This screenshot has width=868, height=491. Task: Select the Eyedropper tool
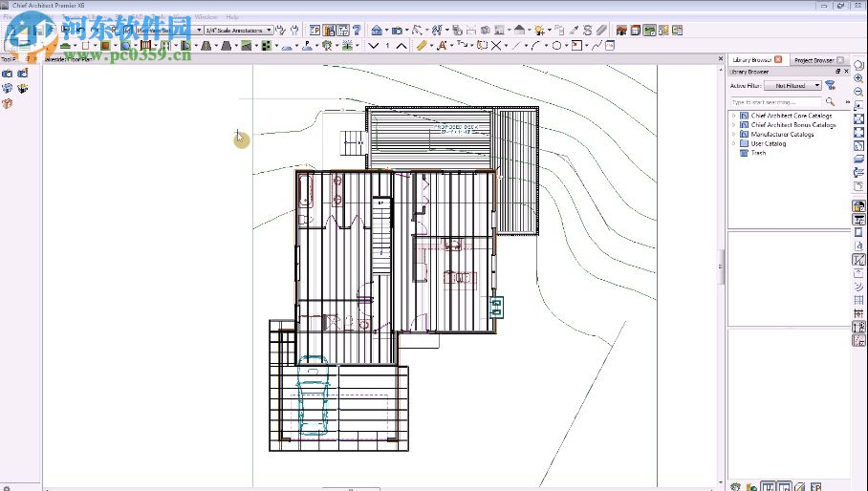(x=575, y=30)
